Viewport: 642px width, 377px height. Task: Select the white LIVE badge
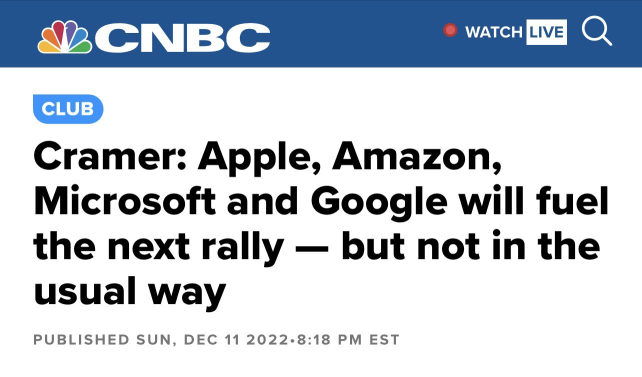coord(546,32)
